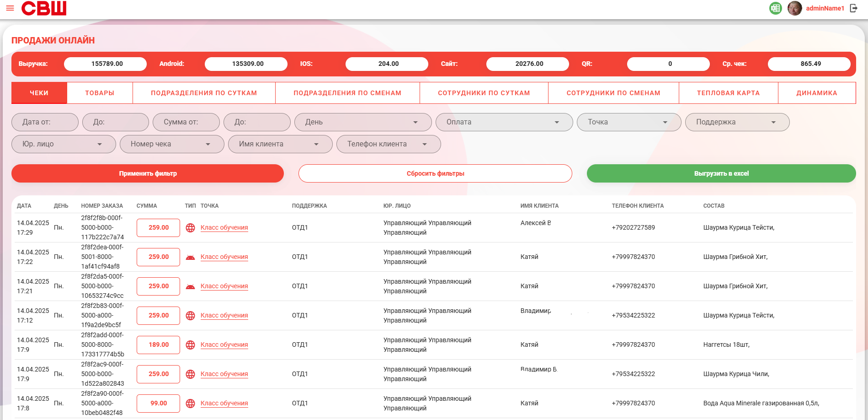
Task: Click web icon for Наггетсы 18шт order
Action: [x=191, y=345]
